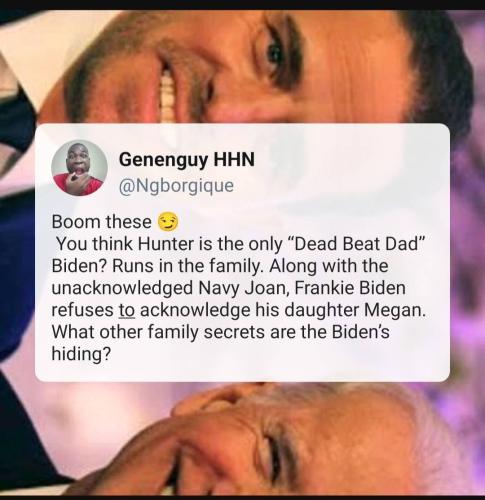The width and height of the screenshot is (485, 500).
Task: Click the black bar above the image
Action: (x=242, y=5)
